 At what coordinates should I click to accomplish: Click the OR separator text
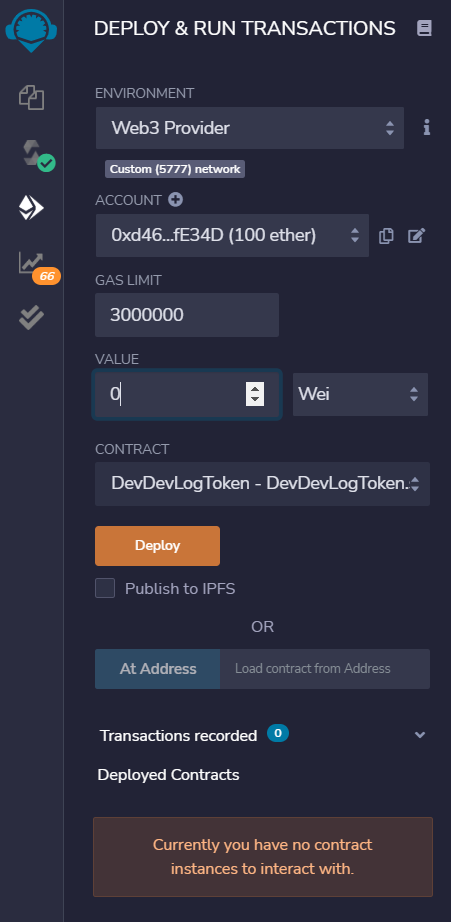[x=262, y=627]
